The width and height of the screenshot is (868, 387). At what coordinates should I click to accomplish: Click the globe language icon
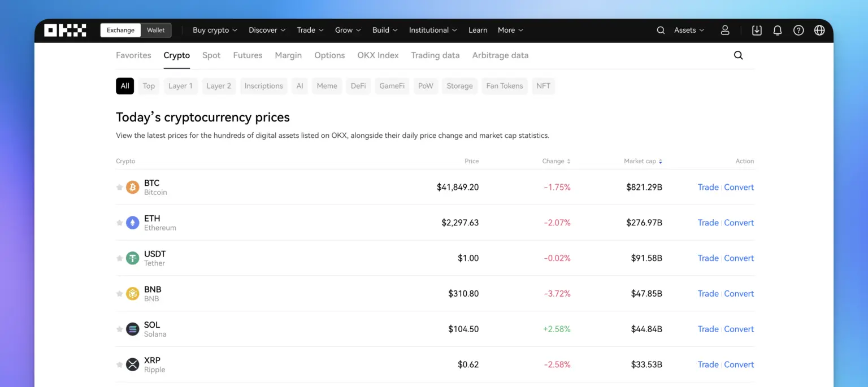819,30
